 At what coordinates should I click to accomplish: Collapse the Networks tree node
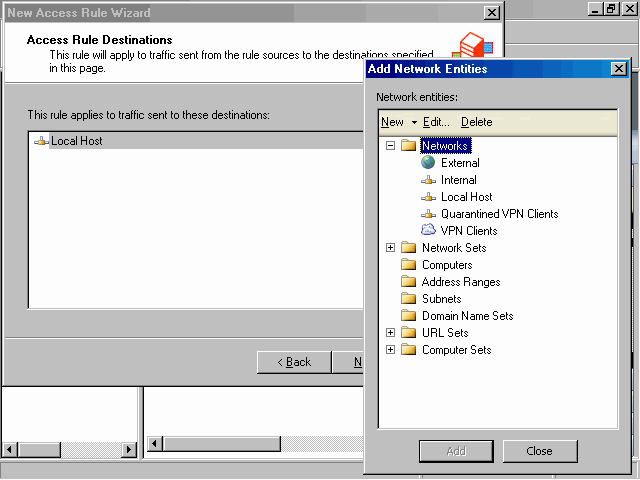point(391,146)
